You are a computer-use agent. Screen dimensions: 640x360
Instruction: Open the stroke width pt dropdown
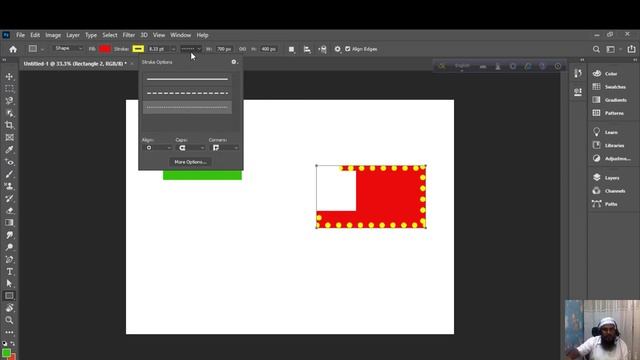[x=173, y=49]
